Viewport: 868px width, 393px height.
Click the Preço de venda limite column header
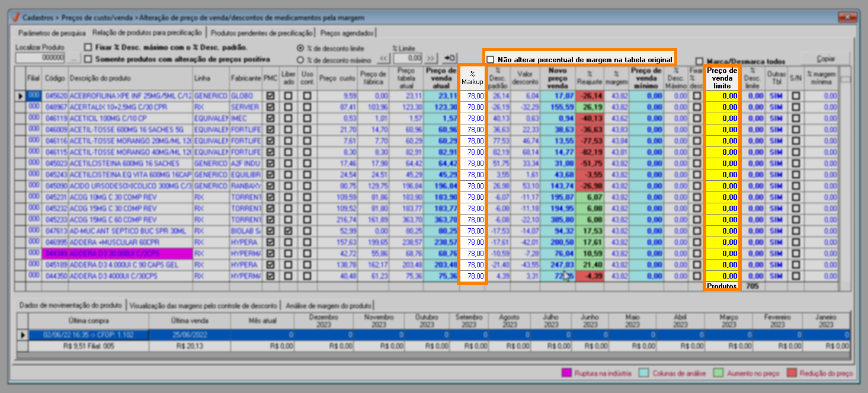click(722, 78)
